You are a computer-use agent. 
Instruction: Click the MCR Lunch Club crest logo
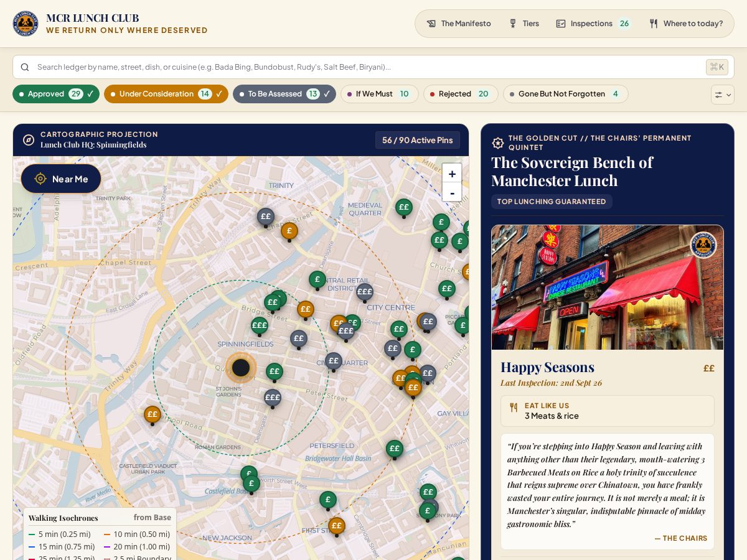(x=26, y=24)
